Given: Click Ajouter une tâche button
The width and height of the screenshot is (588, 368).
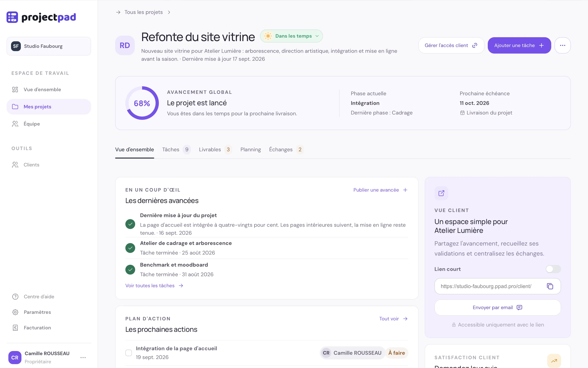Looking at the screenshot, I should (519, 45).
